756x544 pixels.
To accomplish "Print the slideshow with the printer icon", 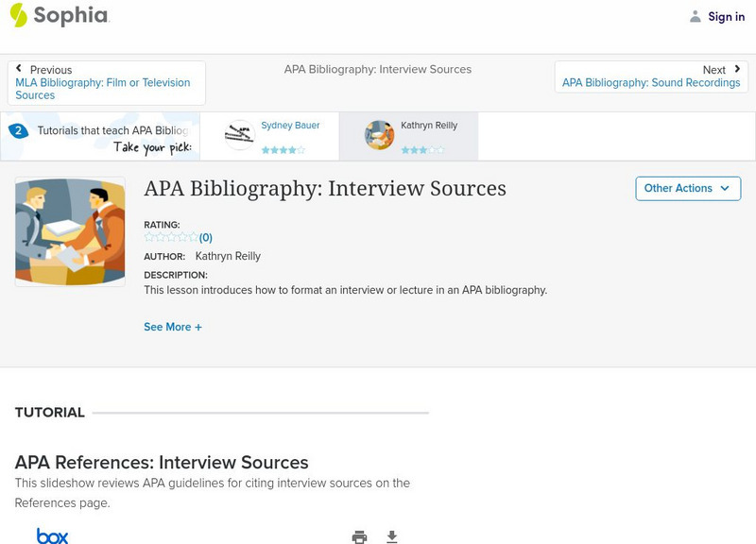I will tap(359, 536).
